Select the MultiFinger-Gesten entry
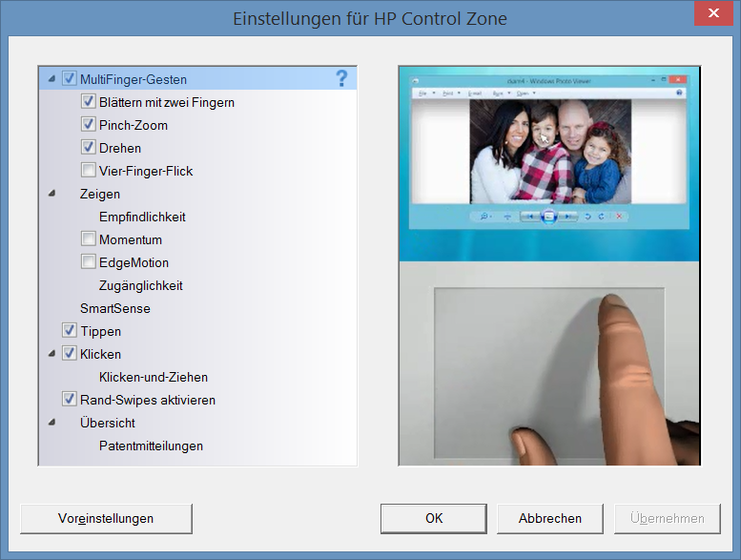Screen dimensions: 741x560 point(134,79)
